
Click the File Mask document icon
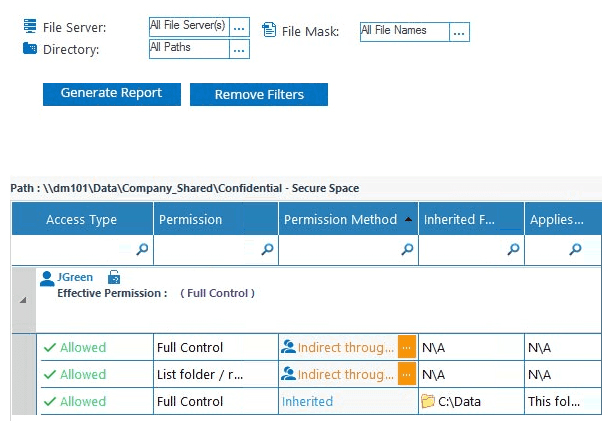[x=269, y=30]
